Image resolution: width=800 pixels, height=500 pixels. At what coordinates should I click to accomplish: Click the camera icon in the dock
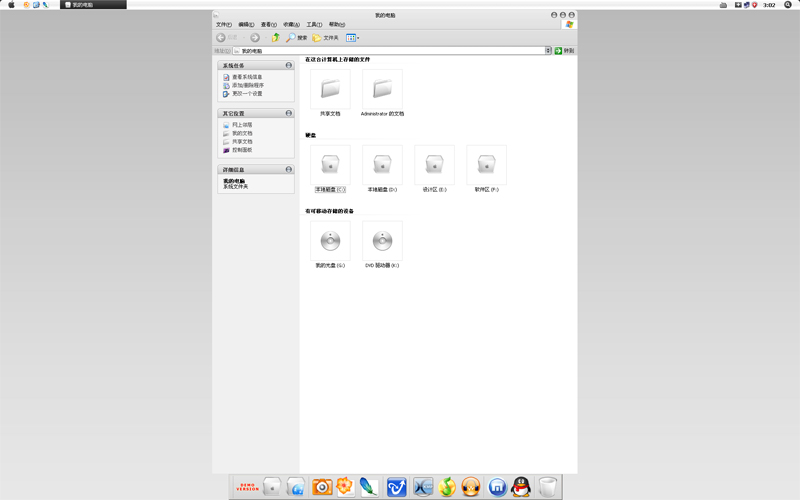(x=322, y=487)
